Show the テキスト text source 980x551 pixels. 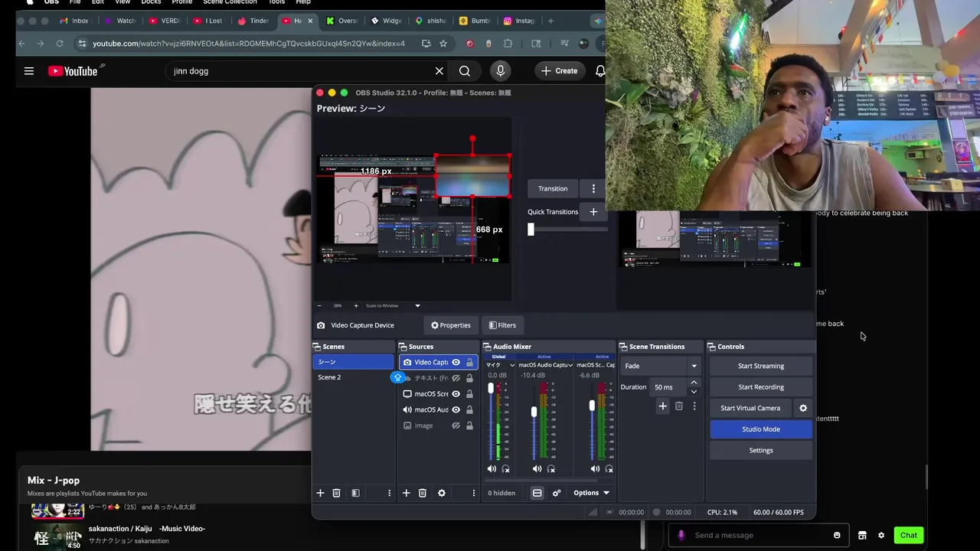pyautogui.click(x=456, y=378)
